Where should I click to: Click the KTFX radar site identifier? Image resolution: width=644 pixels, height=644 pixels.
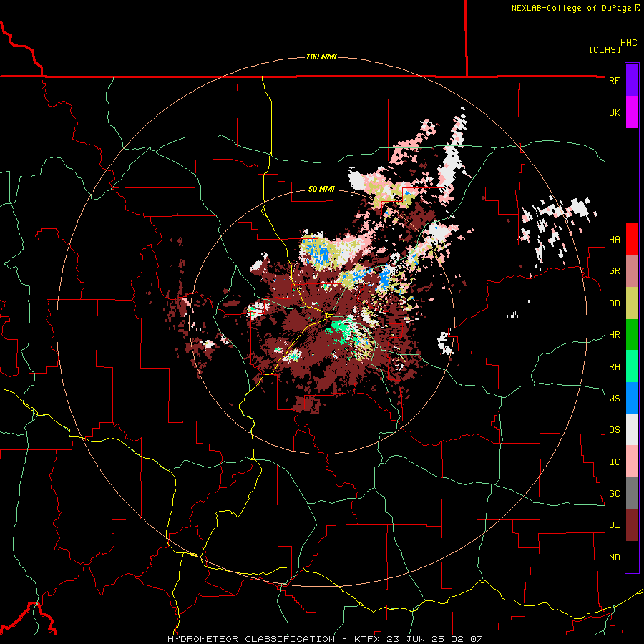coord(369,639)
